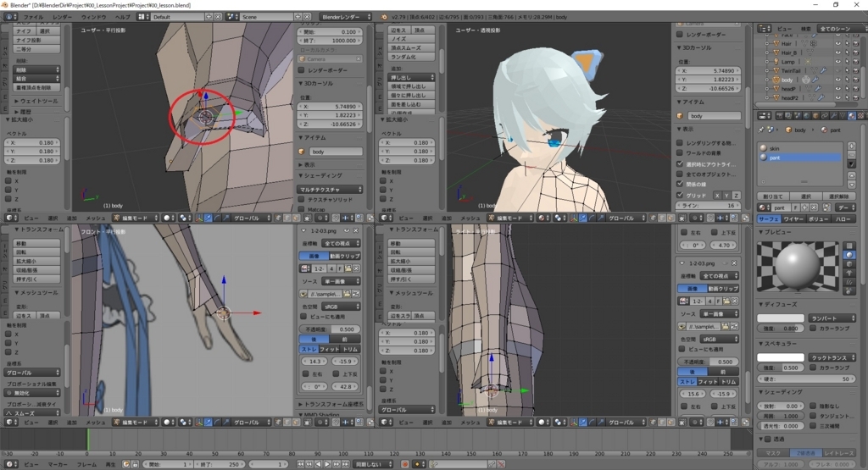Jump to the first frame in the timeline
This screenshot has width=868, height=470.
[300, 464]
